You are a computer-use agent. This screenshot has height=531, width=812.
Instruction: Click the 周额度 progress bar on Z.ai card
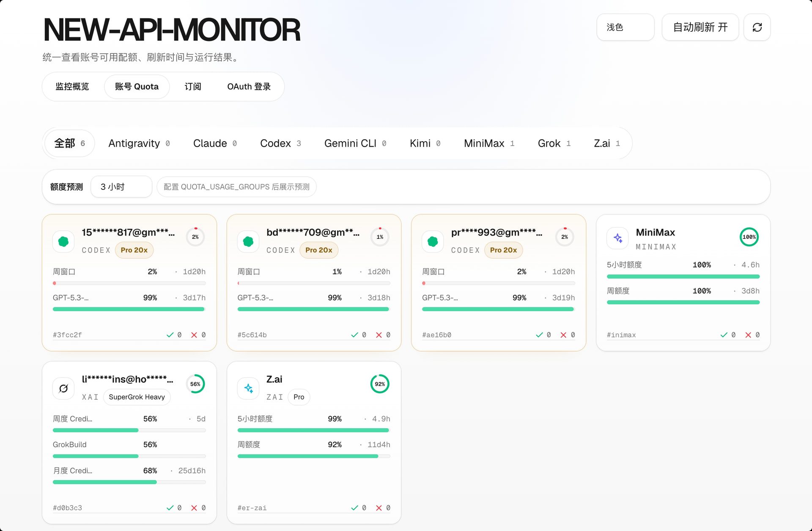314,456
